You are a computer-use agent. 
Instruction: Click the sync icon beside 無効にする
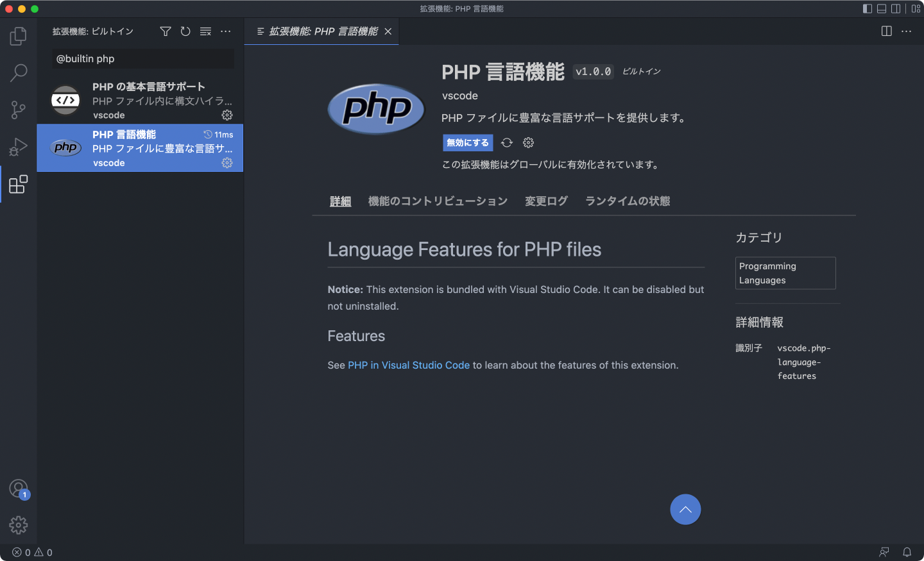507,143
